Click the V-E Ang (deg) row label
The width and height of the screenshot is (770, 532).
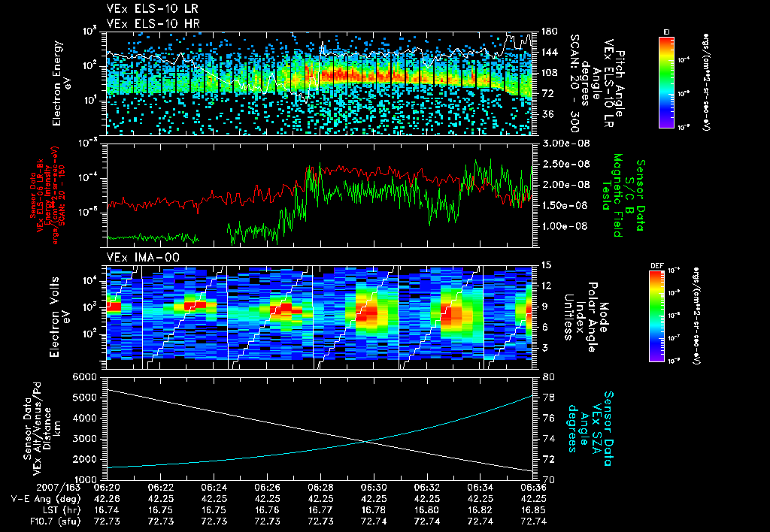click(x=46, y=499)
